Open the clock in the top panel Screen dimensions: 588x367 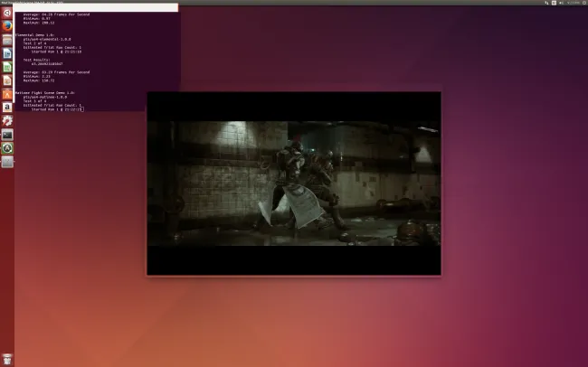(x=574, y=3)
